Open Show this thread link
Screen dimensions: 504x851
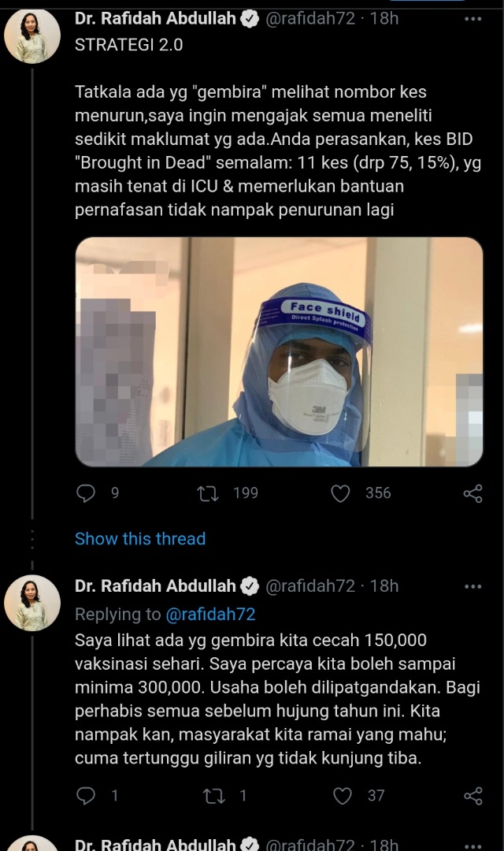point(140,539)
